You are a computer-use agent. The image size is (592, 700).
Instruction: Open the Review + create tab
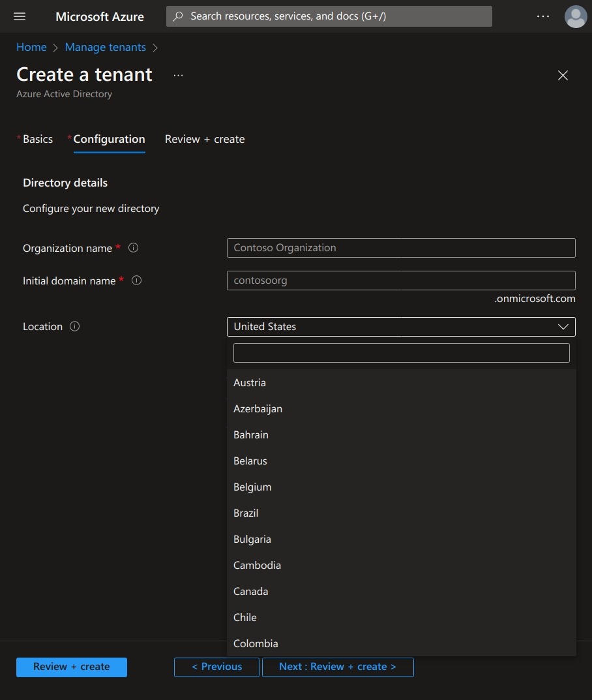tap(205, 140)
